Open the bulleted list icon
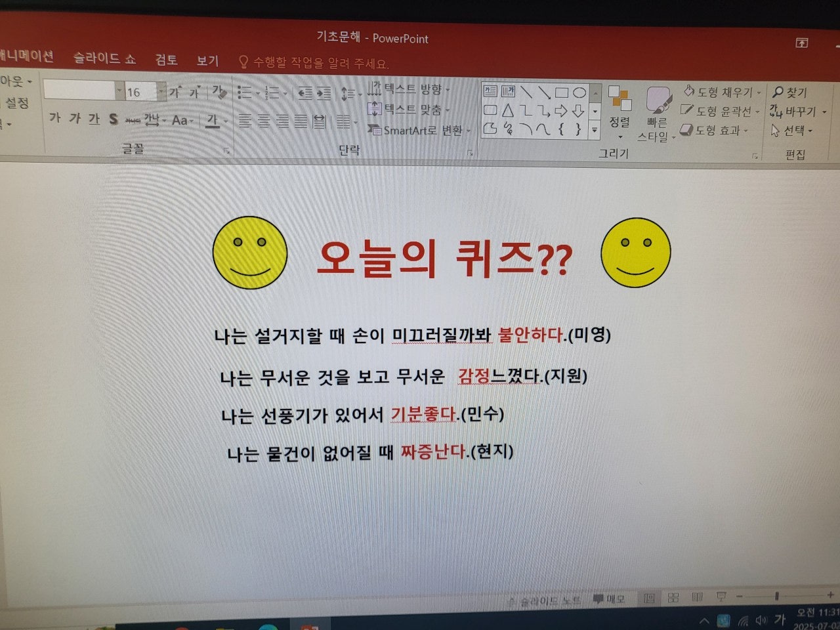The height and width of the screenshot is (630, 840). pyautogui.click(x=244, y=93)
